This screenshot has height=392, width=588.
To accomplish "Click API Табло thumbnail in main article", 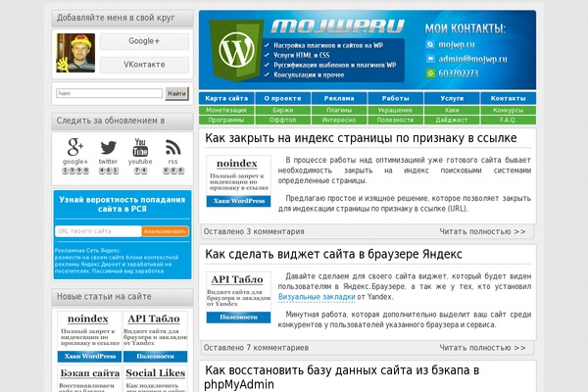I will click(238, 298).
